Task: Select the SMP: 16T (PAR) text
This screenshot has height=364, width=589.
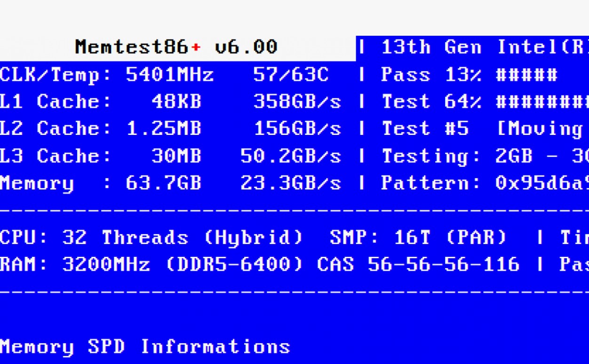Action: pos(418,237)
